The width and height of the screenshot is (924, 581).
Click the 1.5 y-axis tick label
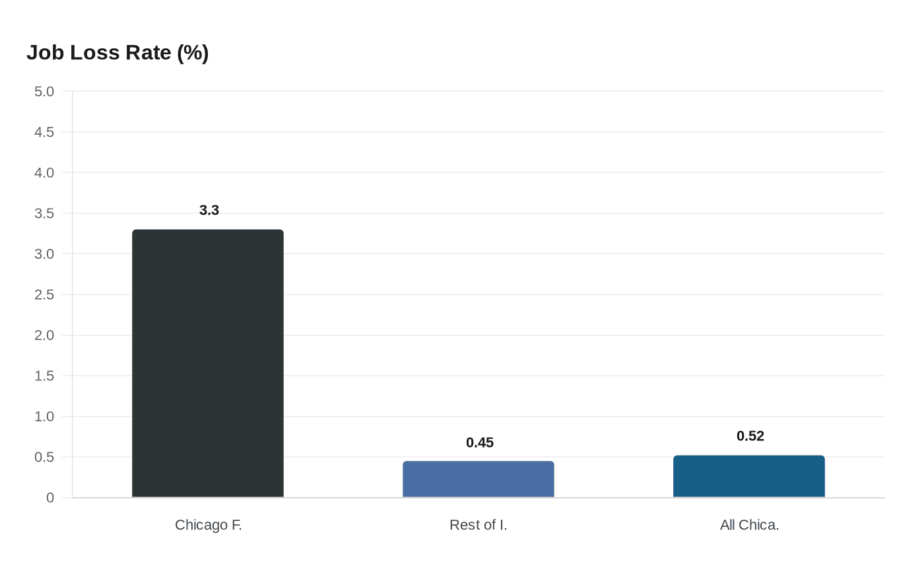tap(44, 376)
